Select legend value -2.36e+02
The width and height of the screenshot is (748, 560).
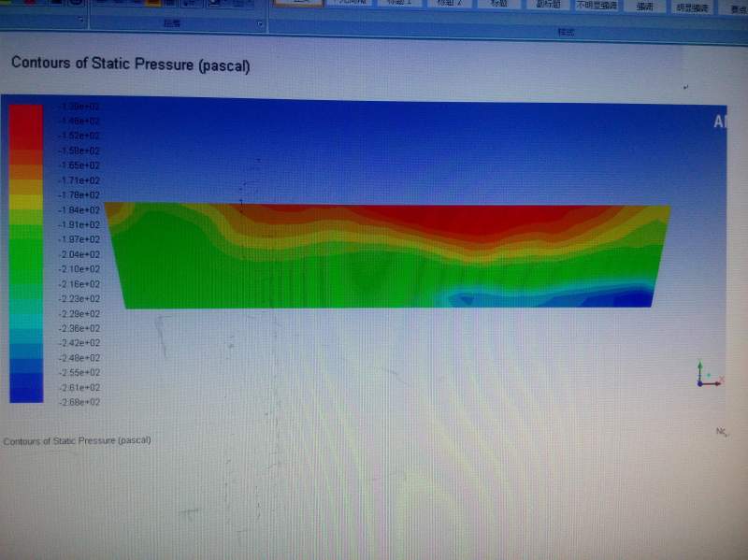[79, 328]
